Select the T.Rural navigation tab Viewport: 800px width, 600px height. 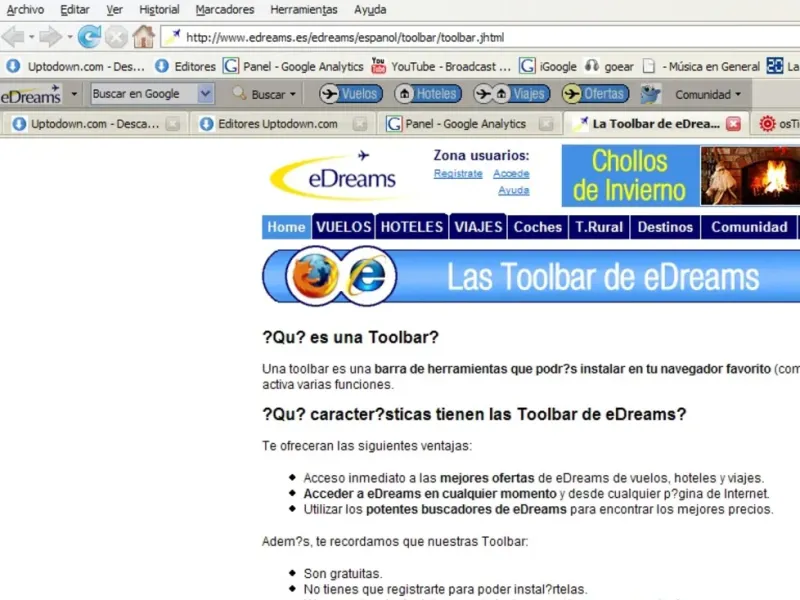(x=599, y=227)
